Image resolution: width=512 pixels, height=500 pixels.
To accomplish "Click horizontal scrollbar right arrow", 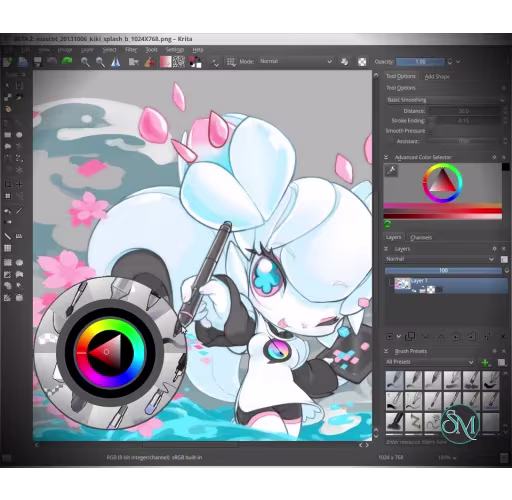I will [x=367, y=445].
